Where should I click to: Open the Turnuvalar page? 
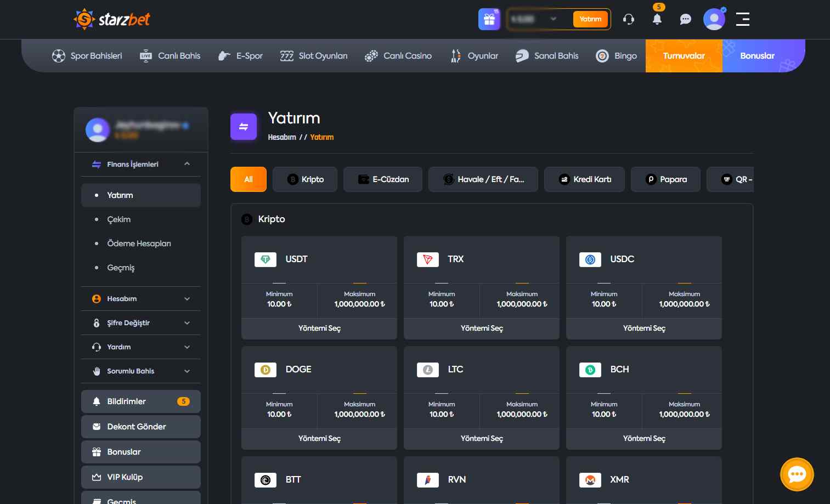point(684,56)
